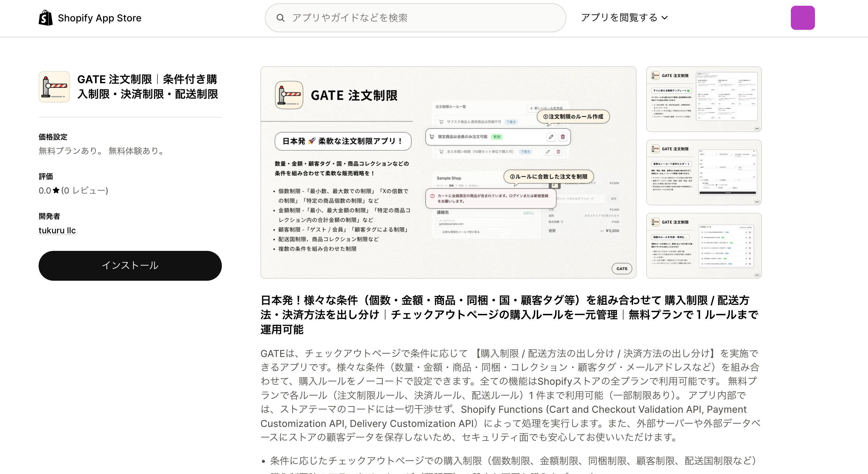Open the tukuru llc developer link
This screenshot has width=868, height=474.
pos(57,230)
